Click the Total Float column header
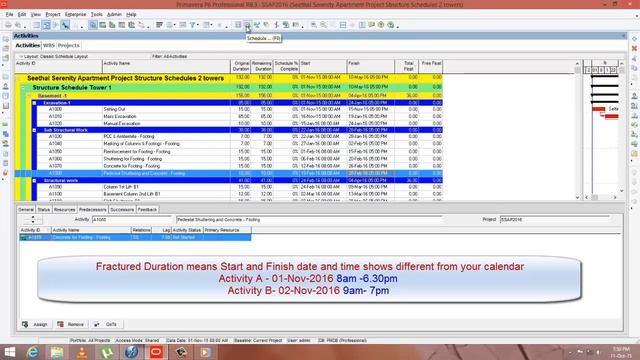Image resolution: width=640 pixels, height=360 pixels. [x=407, y=66]
